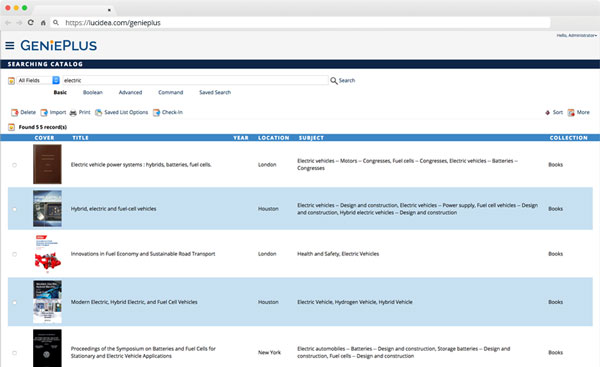The width and height of the screenshot is (600, 367).
Task: Select the Electric vehicle power systems row radio
Action: pos(15,165)
